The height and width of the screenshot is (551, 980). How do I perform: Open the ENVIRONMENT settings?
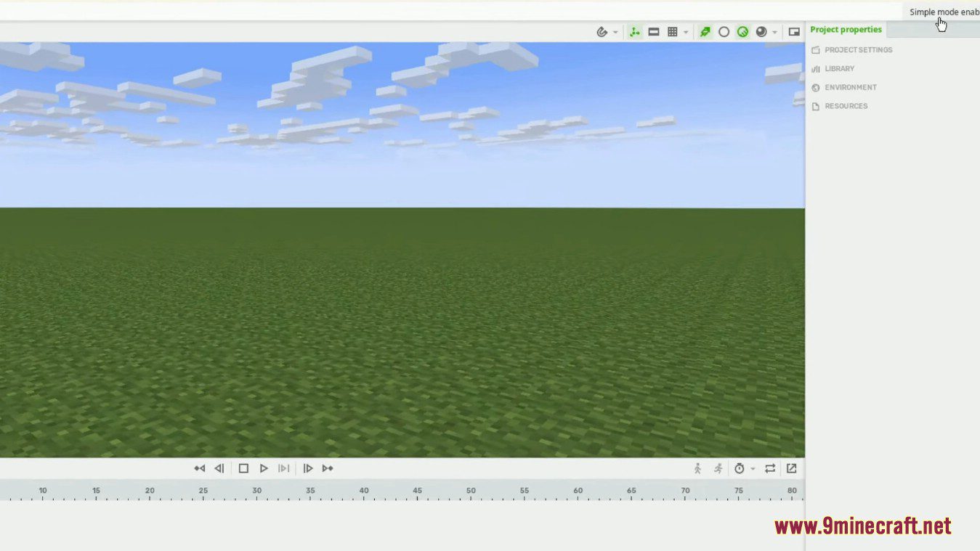851,87
